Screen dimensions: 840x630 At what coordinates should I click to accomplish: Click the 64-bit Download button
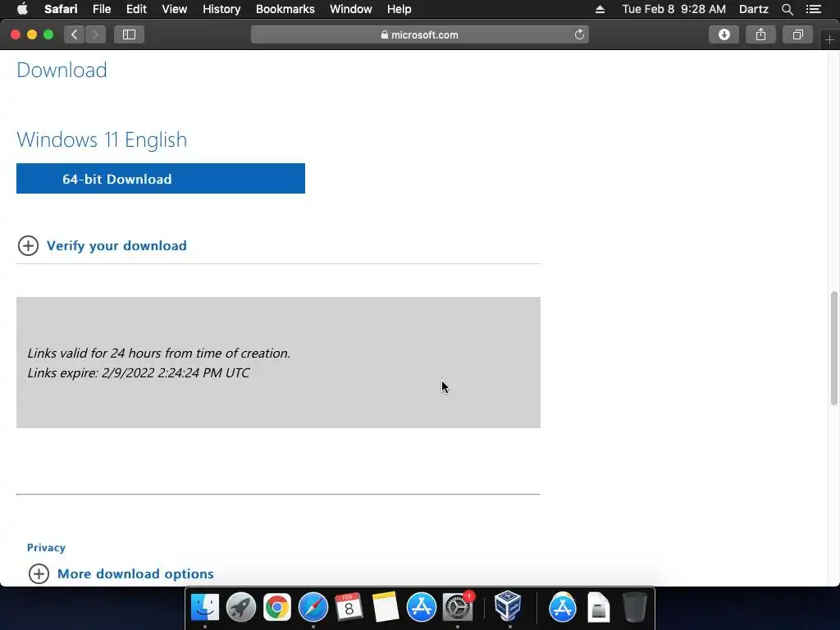pyautogui.click(x=161, y=178)
